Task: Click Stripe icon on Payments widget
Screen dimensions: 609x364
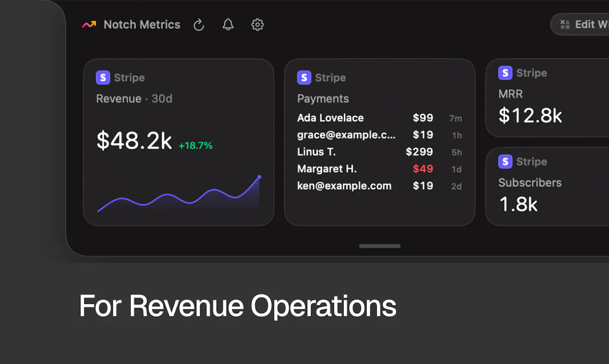Action: 304,78
